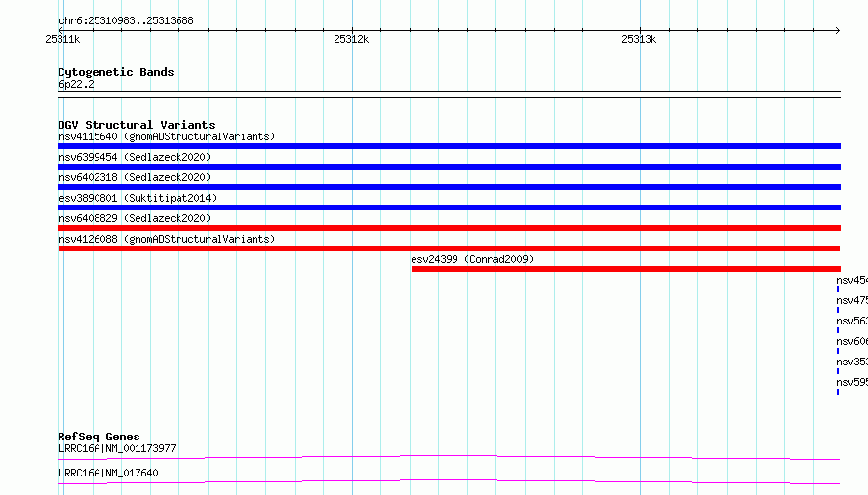
Task: Click the nsv4115640 (gnomADStructuralVariants) label
Action: tap(167, 136)
